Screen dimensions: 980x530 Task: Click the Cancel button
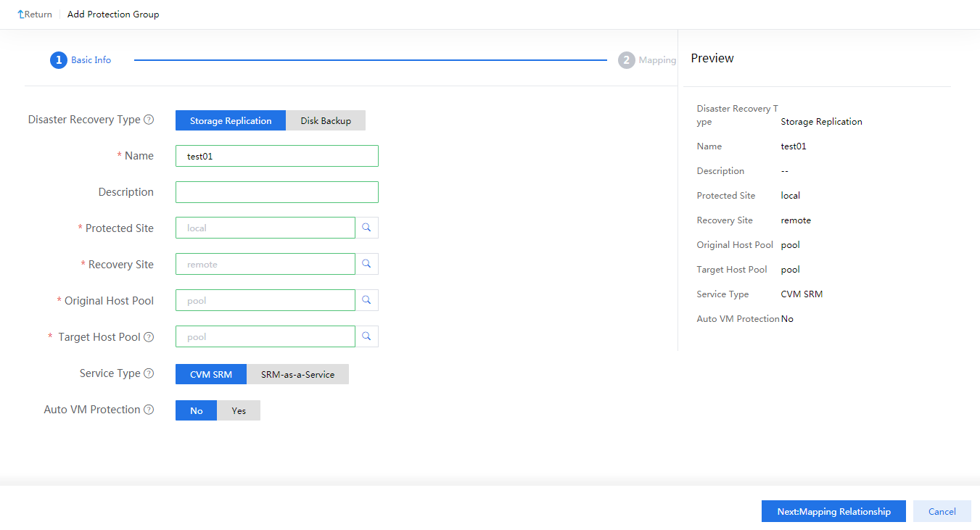(942, 511)
